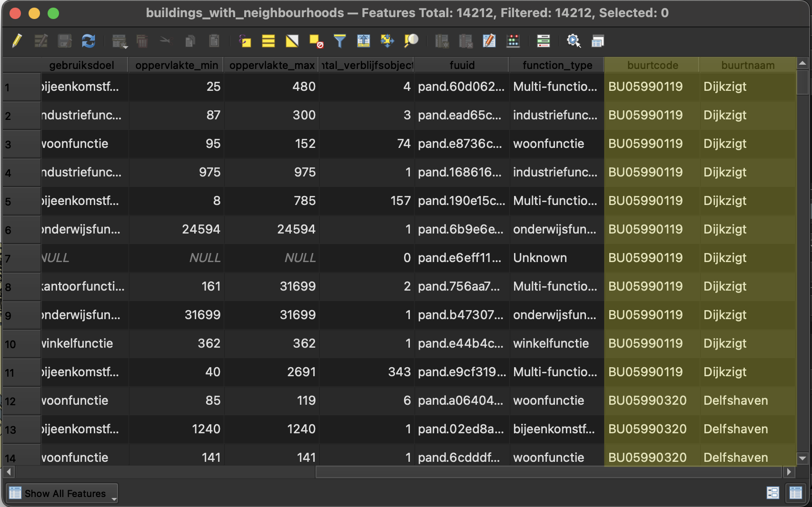Click the oppervlakte_min column header

coord(176,65)
